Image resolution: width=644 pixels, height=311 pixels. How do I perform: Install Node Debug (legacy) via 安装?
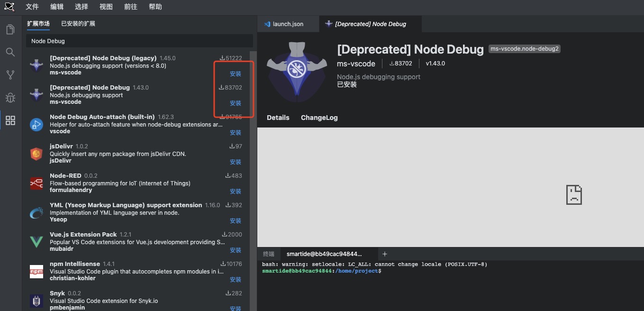coord(236,74)
